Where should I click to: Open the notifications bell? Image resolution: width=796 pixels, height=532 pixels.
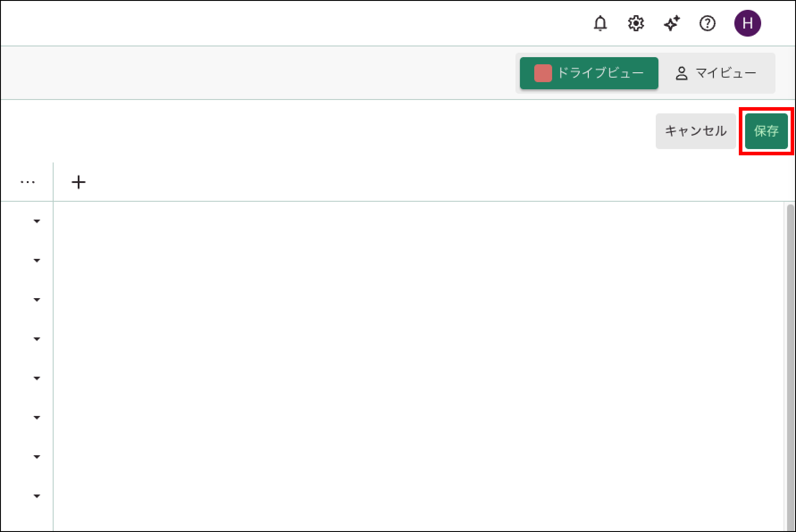click(600, 23)
